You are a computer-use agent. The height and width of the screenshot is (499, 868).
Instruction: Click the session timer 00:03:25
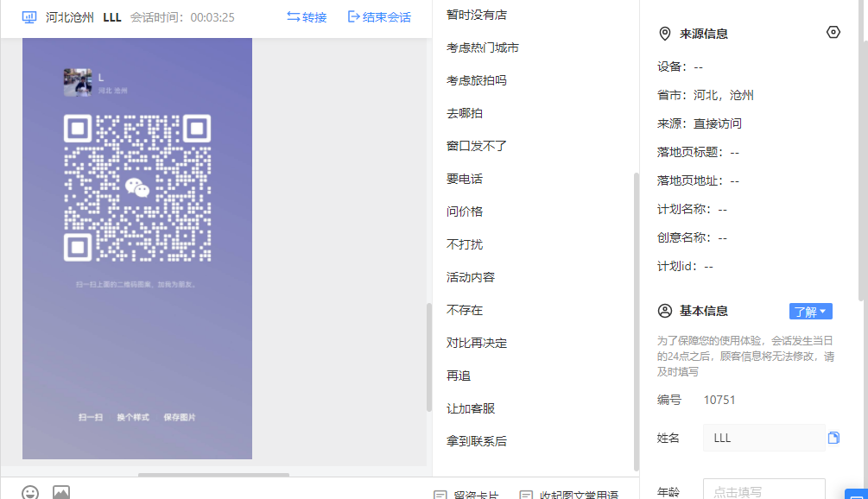coord(212,18)
